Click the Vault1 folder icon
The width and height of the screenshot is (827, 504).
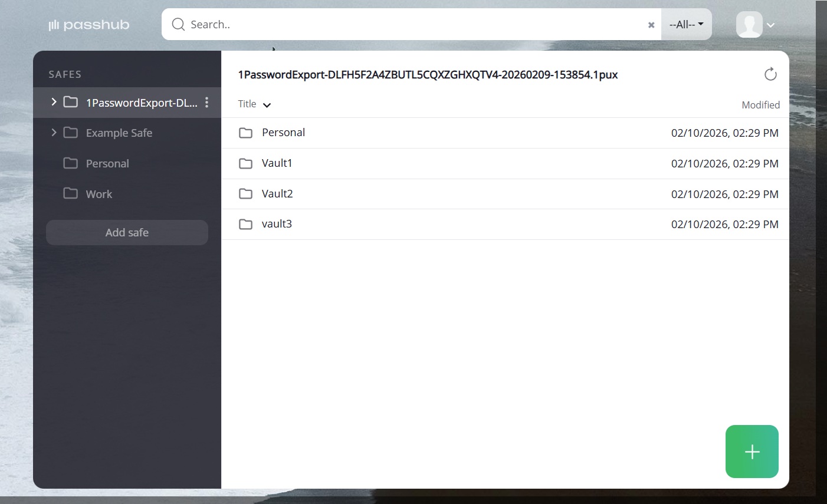point(245,163)
